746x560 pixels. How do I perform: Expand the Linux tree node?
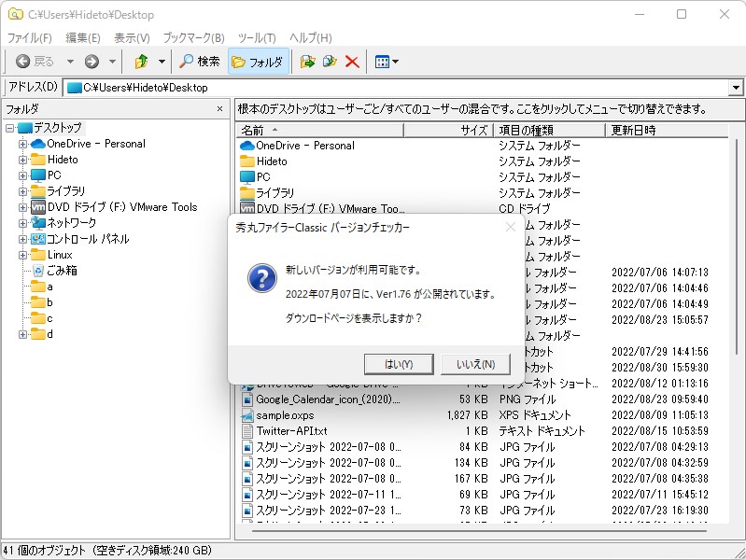click(x=22, y=255)
